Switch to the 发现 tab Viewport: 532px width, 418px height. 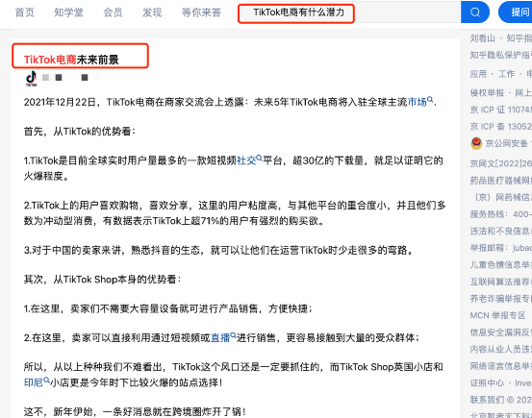click(x=152, y=12)
